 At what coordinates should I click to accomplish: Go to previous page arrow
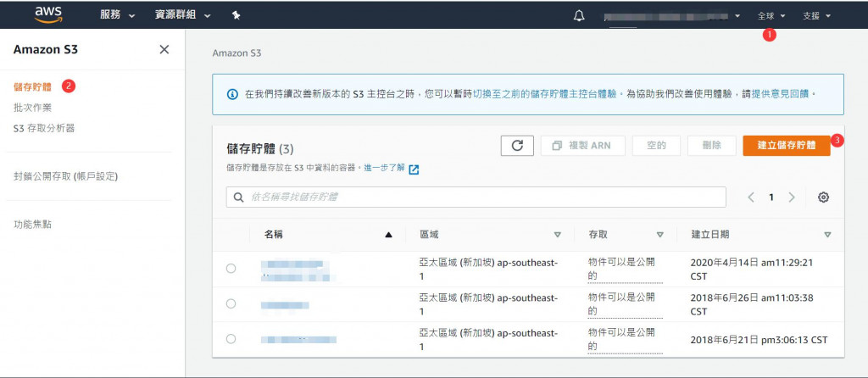click(x=751, y=197)
